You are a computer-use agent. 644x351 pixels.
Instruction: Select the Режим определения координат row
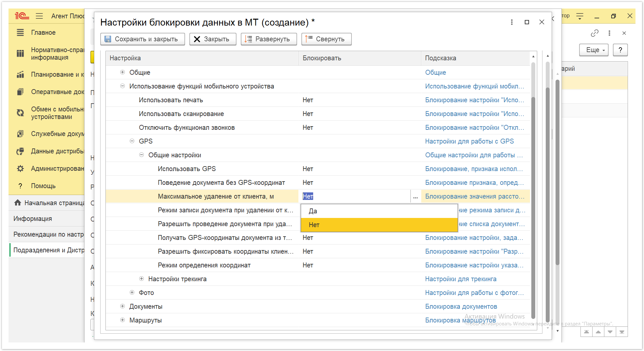(x=318, y=265)
